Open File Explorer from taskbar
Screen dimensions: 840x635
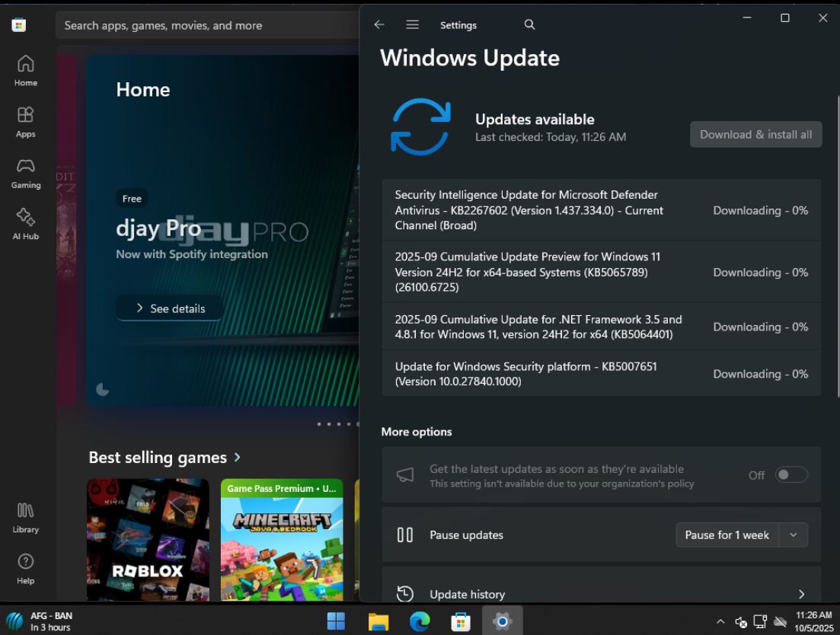(378, 621)
